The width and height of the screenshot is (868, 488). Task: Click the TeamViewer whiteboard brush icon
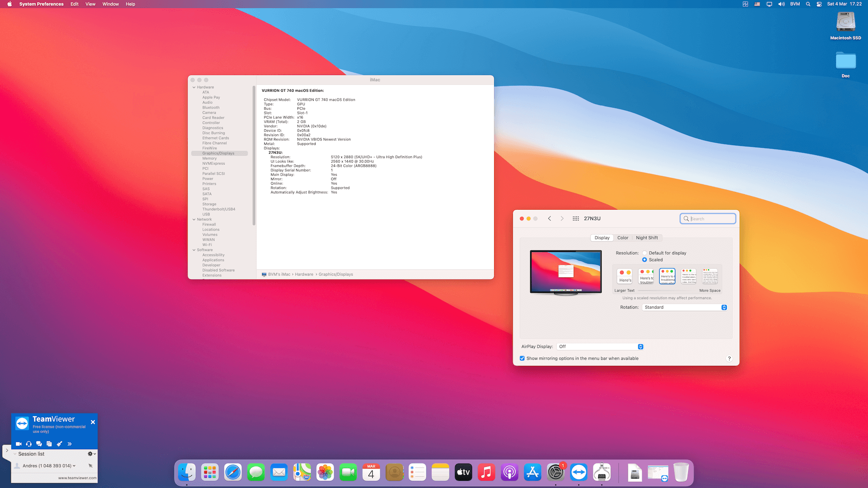coord(59,444)
